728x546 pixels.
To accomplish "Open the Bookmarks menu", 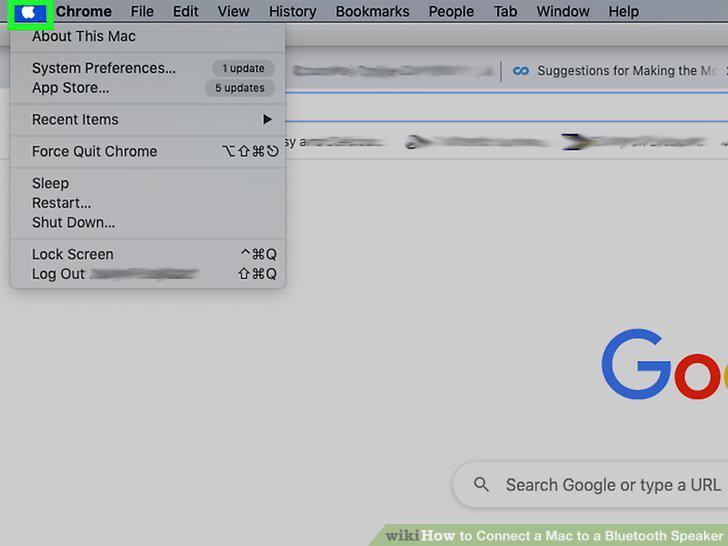I will tap(372, 11).
